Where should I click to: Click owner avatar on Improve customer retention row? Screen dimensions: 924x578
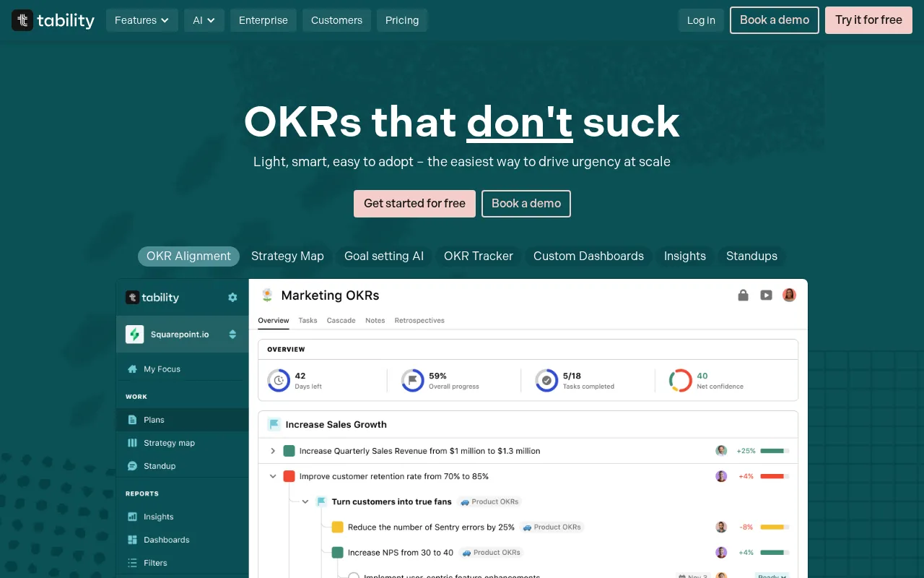click(721, 476)
